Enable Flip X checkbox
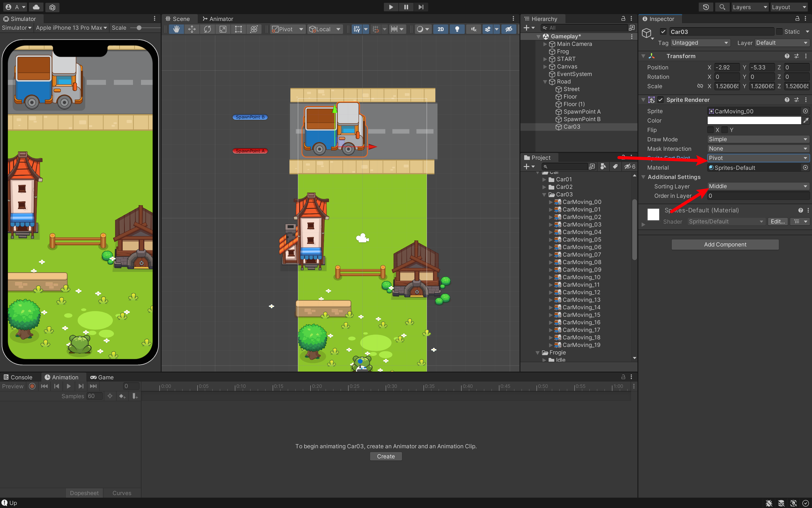This screenshot has height=508, width=812. [x=710, y=130]
